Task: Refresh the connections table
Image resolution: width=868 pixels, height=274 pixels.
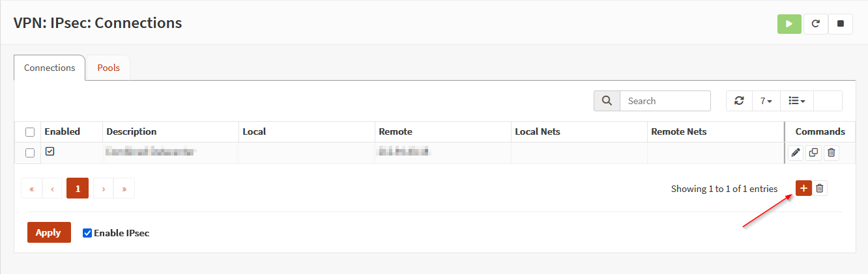Action: pyautogui.click(x=739, y=101)
